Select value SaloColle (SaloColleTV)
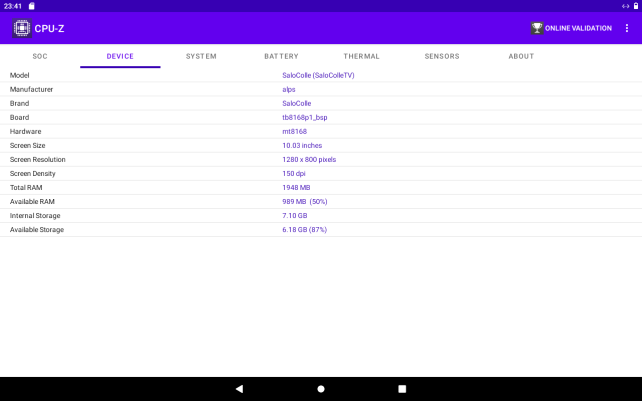The width and height of the screenshot is (642, 401). [318, 75]
